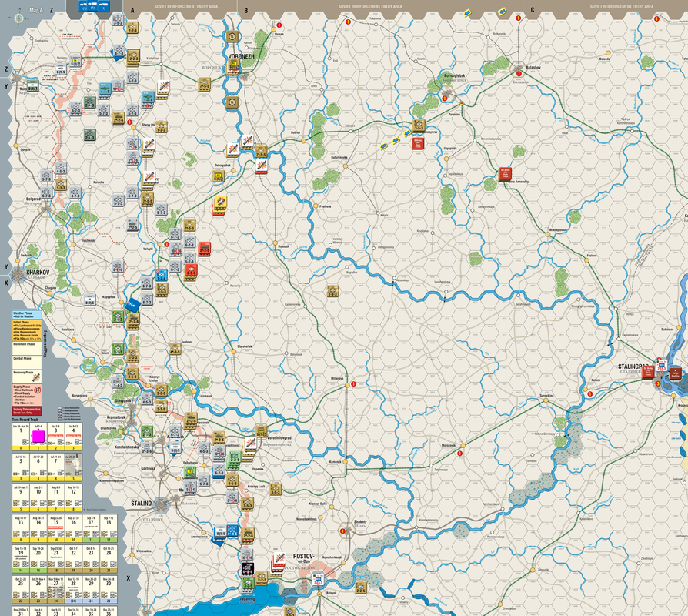Click turn 28 box on Turn Record Track
The image size is (688, 616).
pyautogui.click(x=73, y=590)
